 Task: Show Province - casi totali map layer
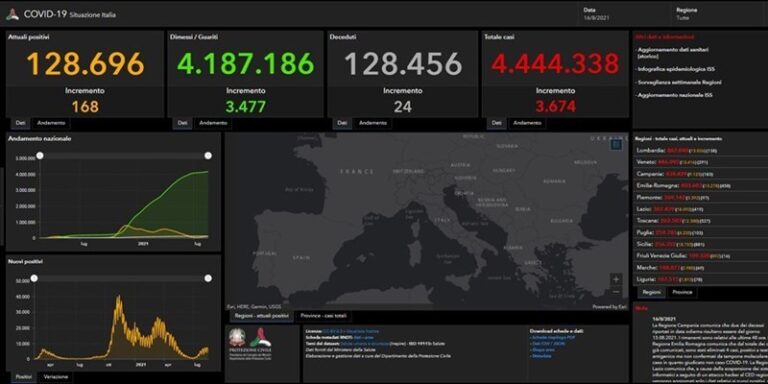[x=323, y=316]
